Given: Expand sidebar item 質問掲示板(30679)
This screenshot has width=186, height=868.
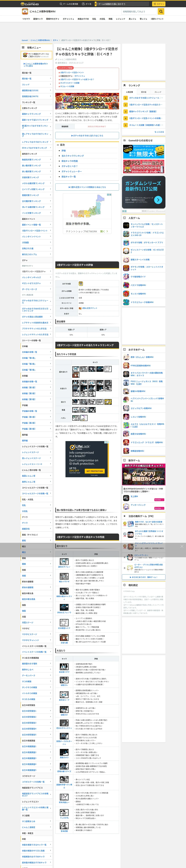Looking at the screenshot, I should [x=37, y=96].
